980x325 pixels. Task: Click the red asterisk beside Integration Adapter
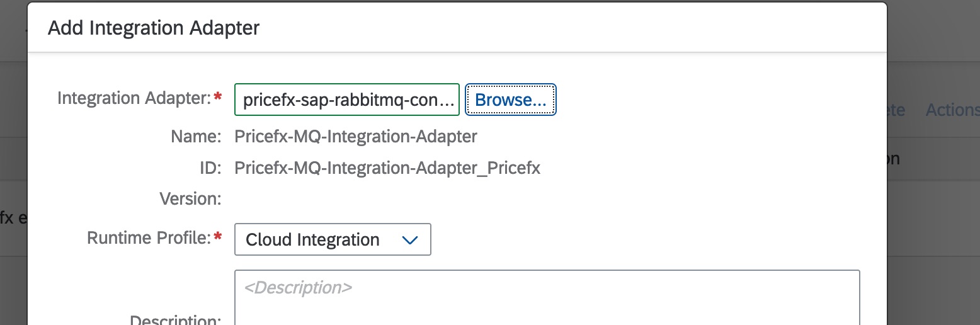218,98
